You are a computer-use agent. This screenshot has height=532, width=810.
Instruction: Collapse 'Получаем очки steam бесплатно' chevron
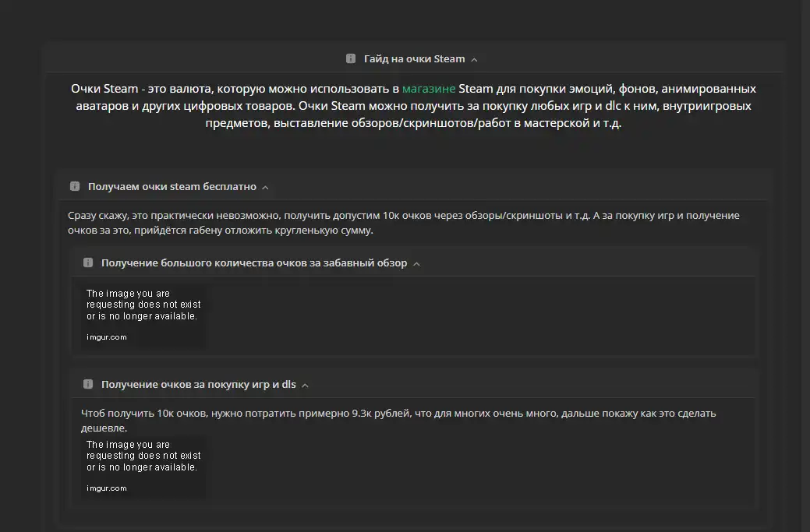point(265,187)
